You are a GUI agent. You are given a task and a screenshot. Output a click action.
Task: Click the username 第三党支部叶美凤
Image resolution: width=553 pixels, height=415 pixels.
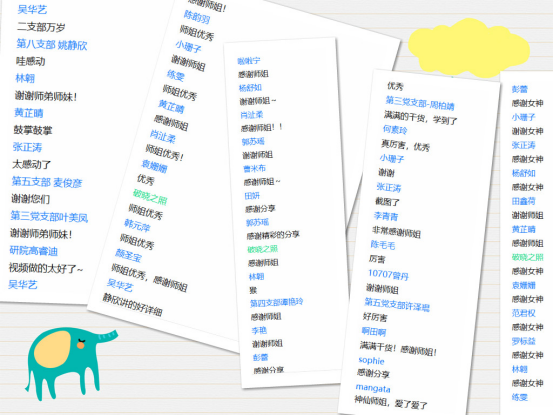point(49,217)
